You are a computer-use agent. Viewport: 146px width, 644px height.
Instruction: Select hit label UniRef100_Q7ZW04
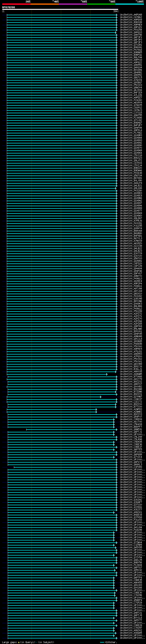click(x=131, y=543)
